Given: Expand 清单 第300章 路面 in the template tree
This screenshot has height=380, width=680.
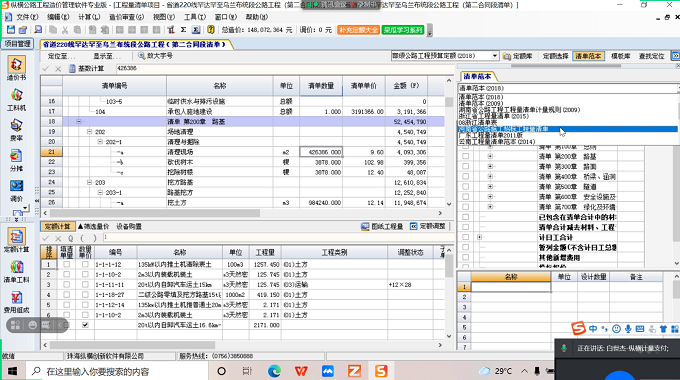Looking at the screenshot, I should point(490,167).
